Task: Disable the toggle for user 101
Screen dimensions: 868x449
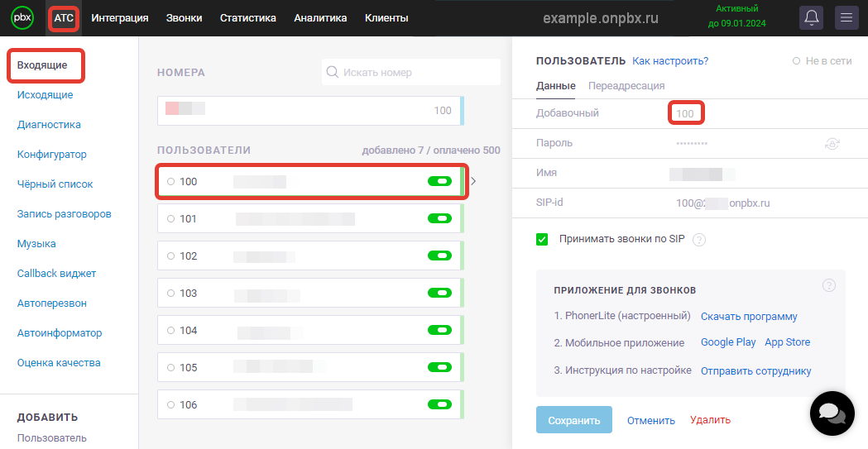Action: [x=439, y=218]
